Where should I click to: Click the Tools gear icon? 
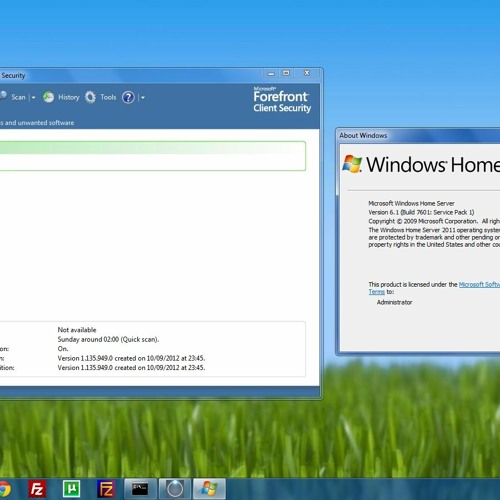click(90, 97)
